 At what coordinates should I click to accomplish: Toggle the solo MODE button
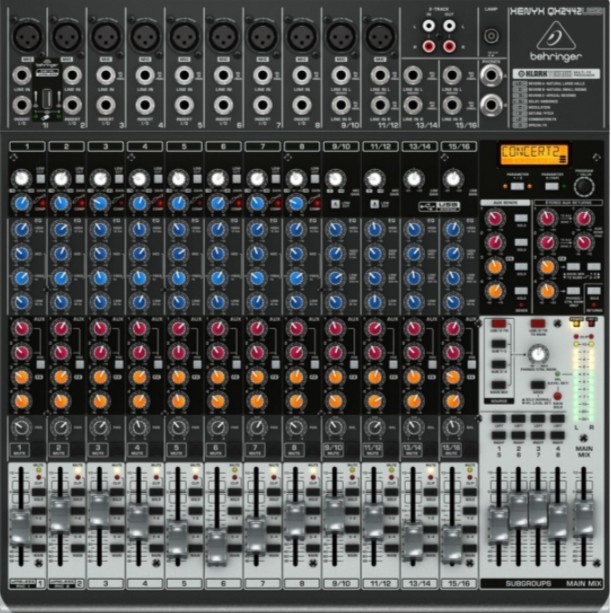[538, 385]
